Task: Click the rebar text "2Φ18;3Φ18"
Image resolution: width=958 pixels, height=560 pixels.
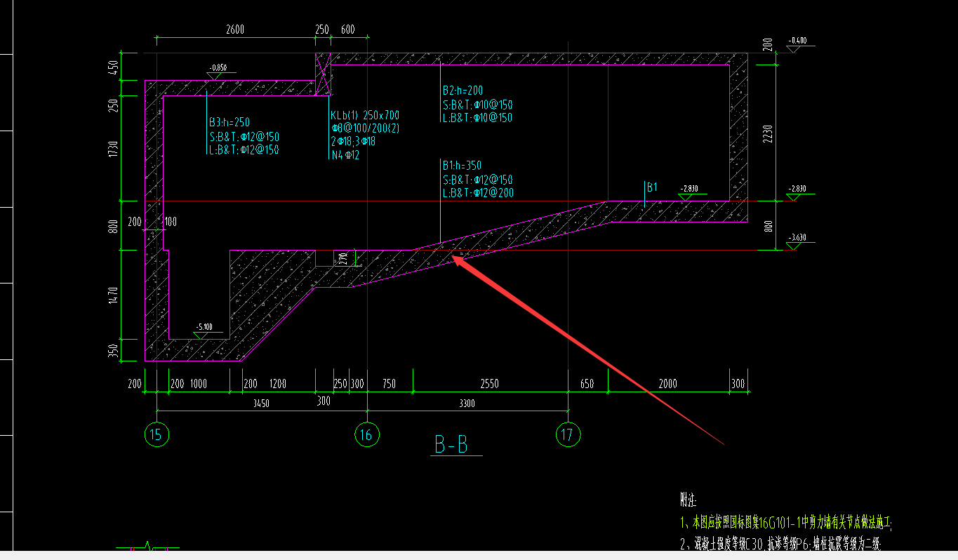Action: 353,141
